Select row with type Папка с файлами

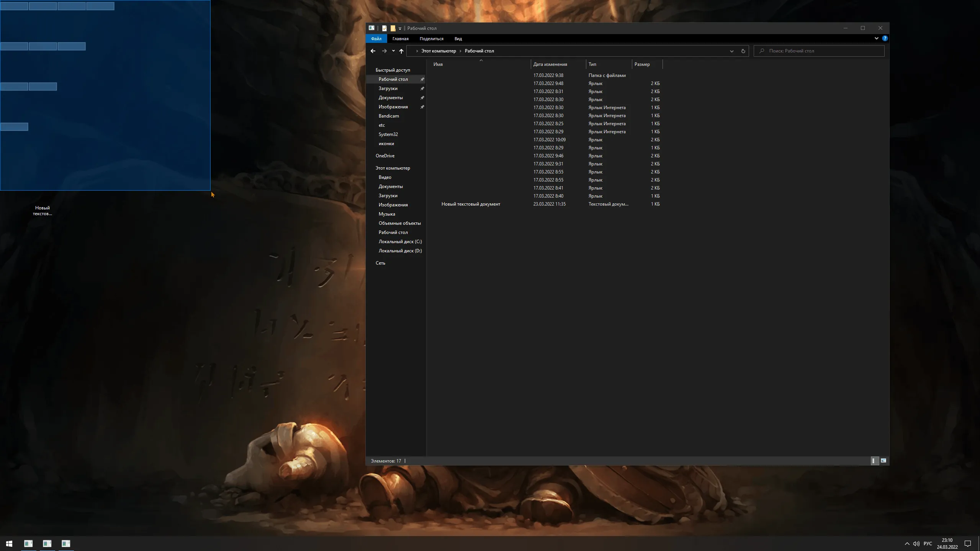point(547,75)
